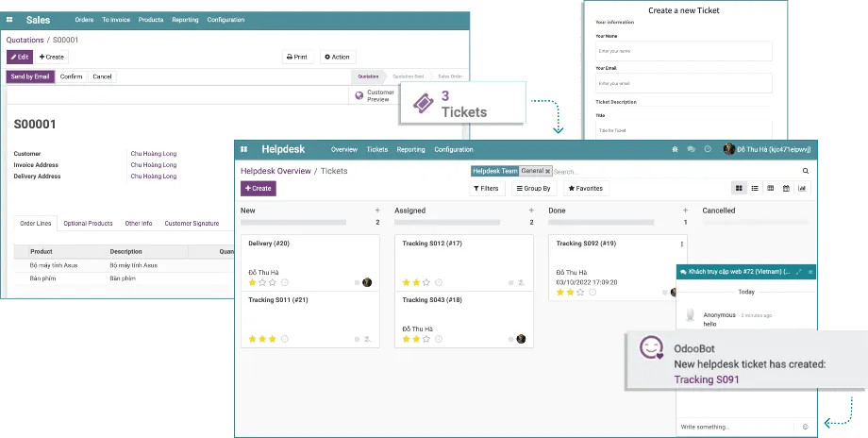Image resolution: width=868 pixels, height=438 pixels.
Task: Quick add ticket in Done column
Action: (685, 211)
